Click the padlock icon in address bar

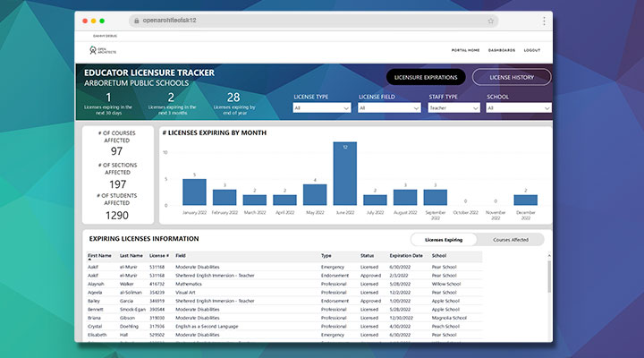tap(136, 21)
